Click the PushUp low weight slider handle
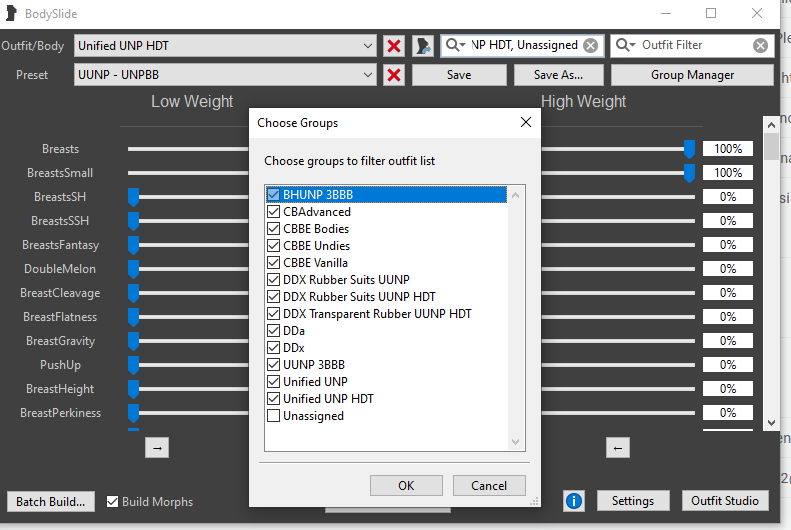This screenshot has width=791, height=530. [133, 365]
